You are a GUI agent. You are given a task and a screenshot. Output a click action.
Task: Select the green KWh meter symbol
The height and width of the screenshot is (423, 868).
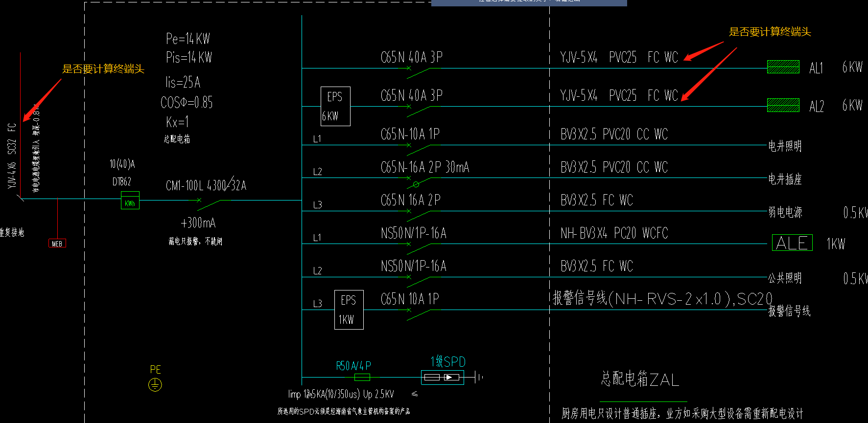(130, 200)
